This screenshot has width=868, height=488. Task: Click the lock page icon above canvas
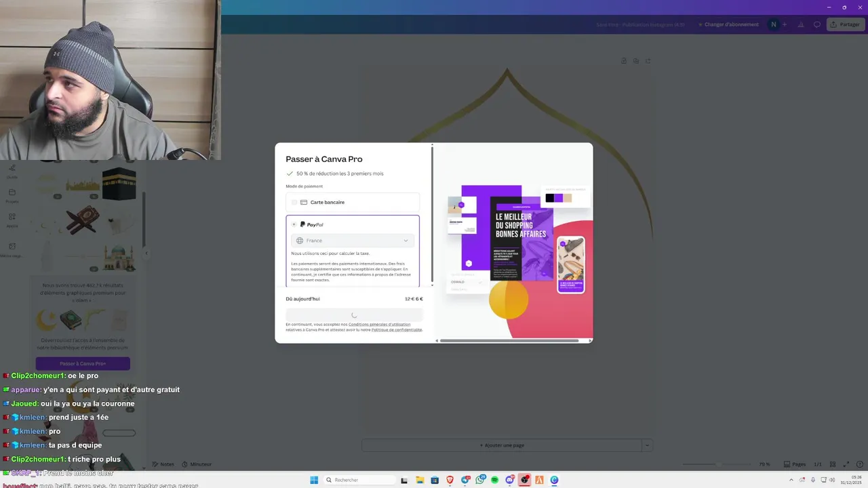pyautogui.click(x=624, y=61)
